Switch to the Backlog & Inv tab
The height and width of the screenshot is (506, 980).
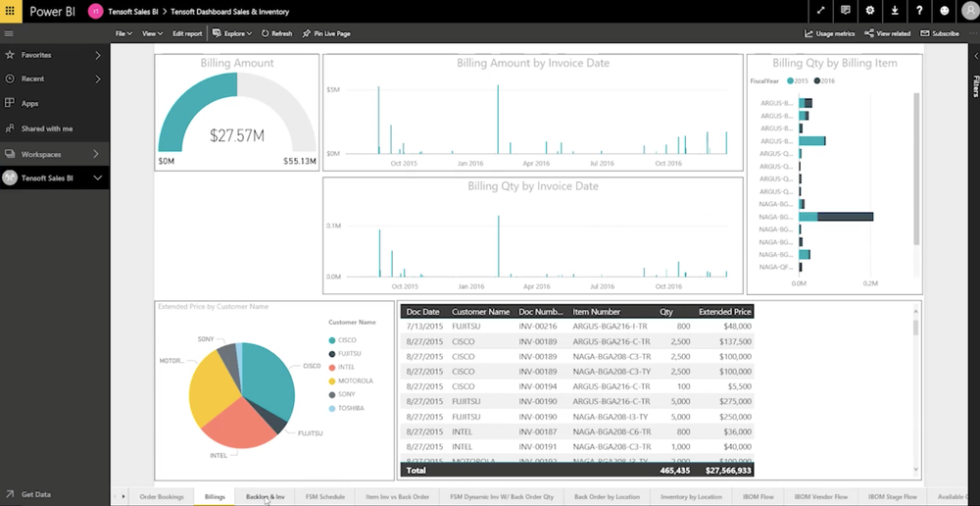point(265,496)
